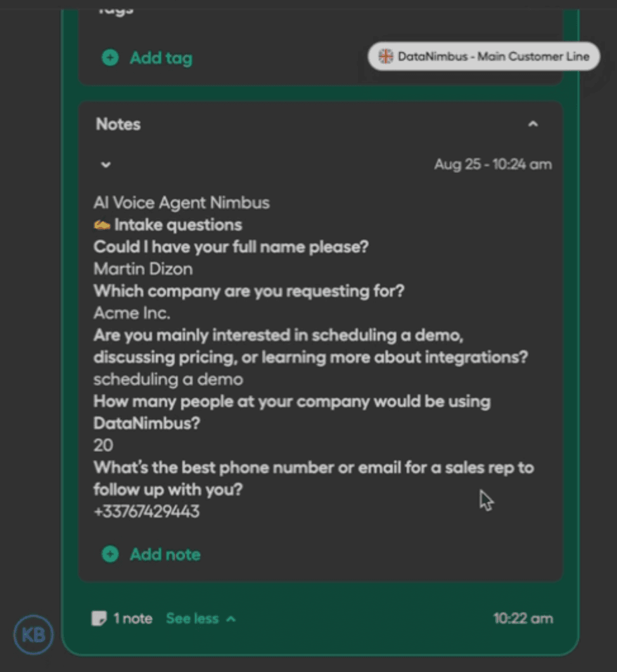
Task: Click the sticky note icon next to '1 note'
Action: [99, 618]
